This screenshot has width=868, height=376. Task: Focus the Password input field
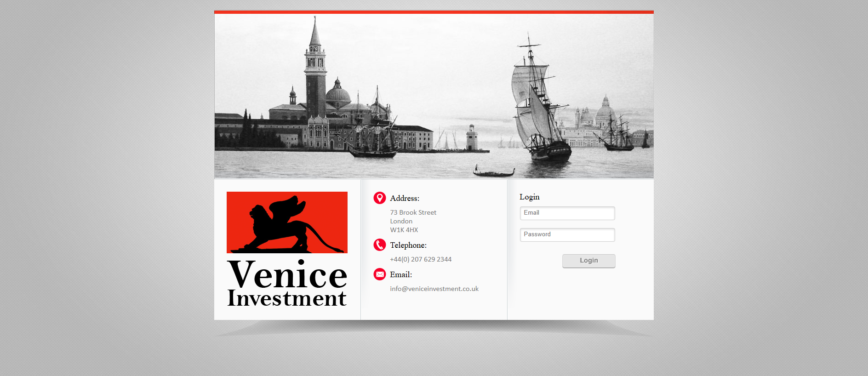pos(567,235)
